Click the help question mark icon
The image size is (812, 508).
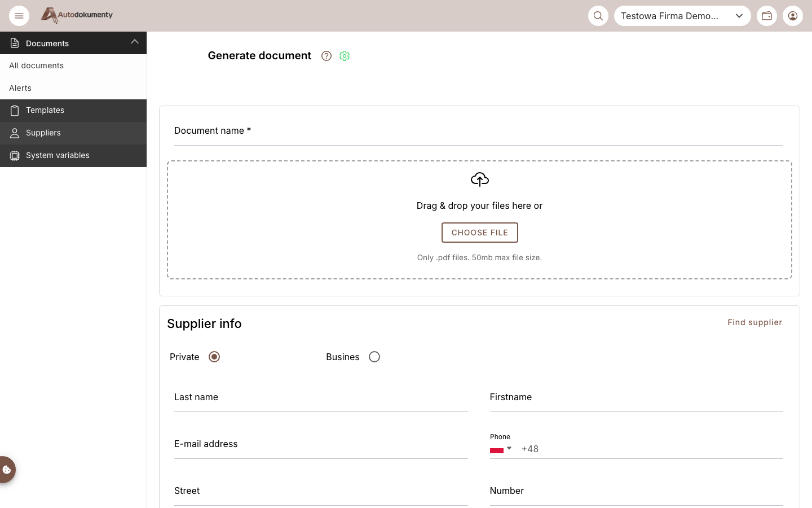click(x=326, y=56)
